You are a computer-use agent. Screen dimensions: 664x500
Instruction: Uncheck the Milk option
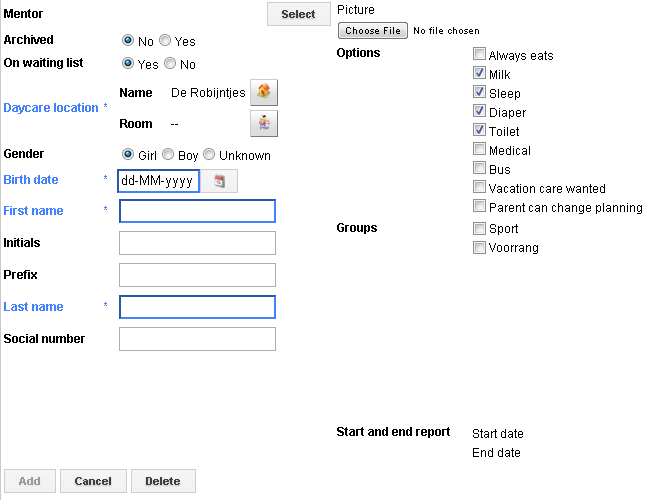pyautogui.click(x=480, y=74)
